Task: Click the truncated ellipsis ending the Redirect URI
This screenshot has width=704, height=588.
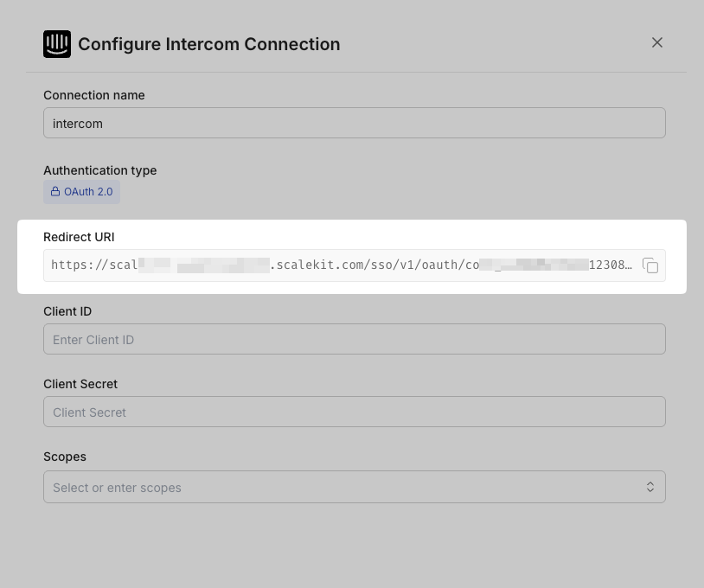Action: [628, 266]
